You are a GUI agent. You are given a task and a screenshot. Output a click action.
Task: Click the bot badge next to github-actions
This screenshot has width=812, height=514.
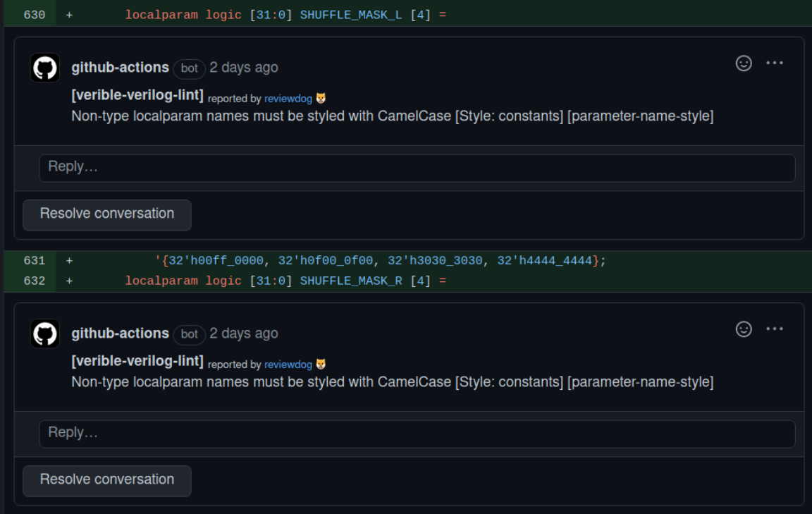(189, 68)
